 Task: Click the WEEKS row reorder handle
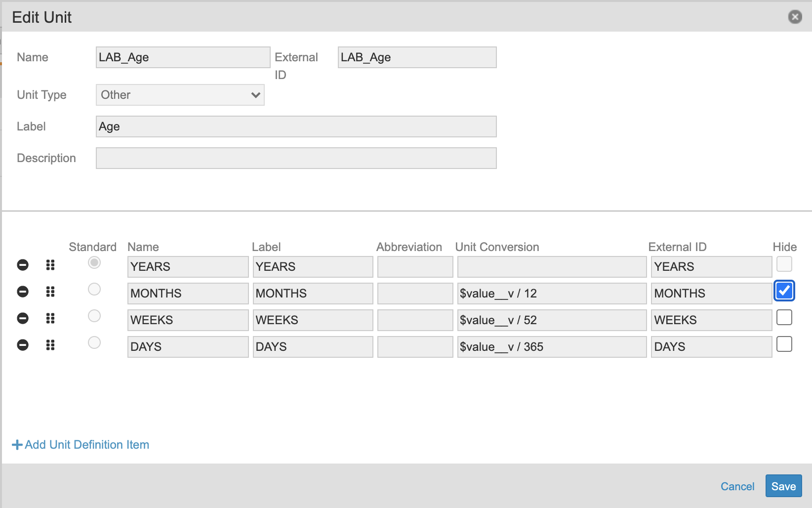[x=50, y=318]
